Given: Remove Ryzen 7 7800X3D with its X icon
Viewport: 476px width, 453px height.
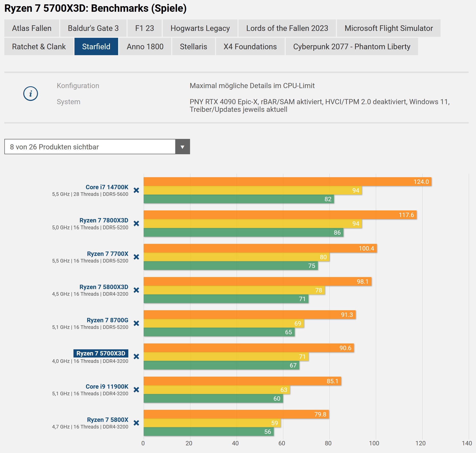Looking at the screenshot, I should 136,223.
